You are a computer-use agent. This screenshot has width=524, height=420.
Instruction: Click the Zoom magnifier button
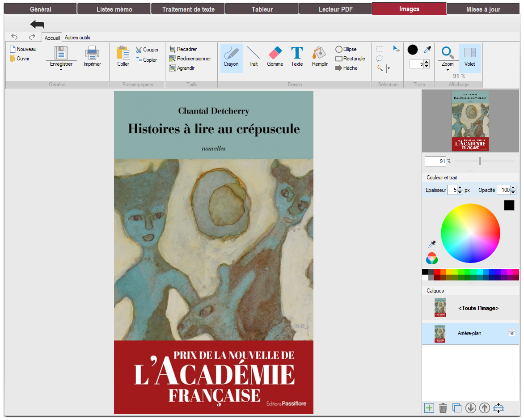point(448,56)
